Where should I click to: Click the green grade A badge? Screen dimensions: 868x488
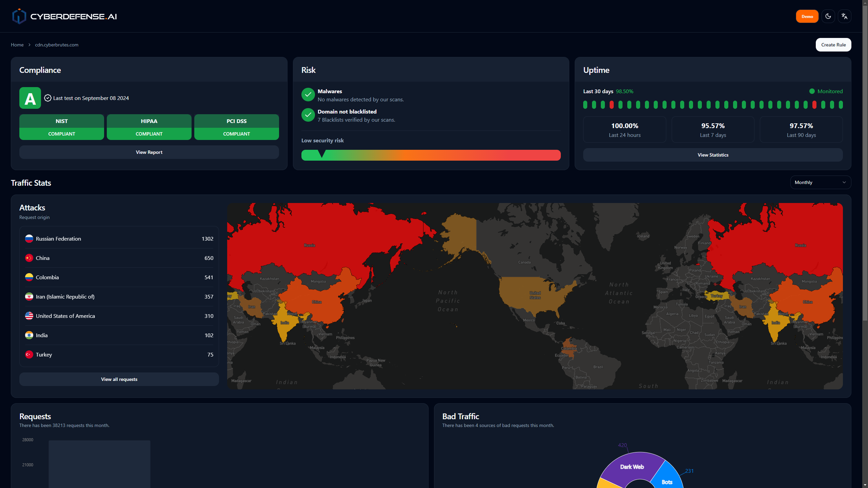(30, 98)
